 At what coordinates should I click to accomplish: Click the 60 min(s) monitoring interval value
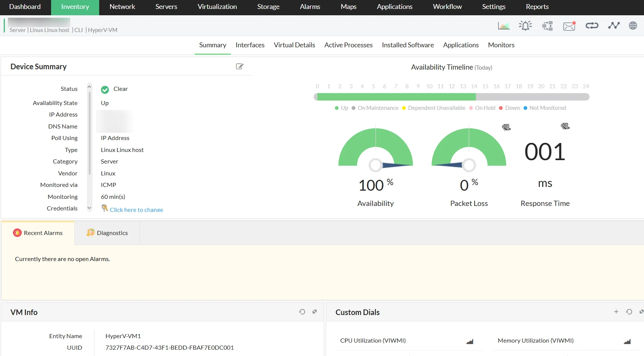[x=113, y=197]
